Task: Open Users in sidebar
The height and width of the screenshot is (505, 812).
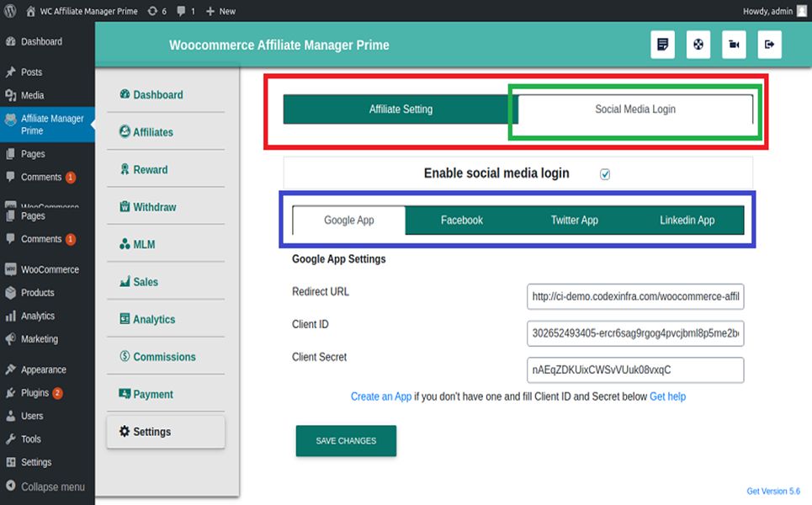Action: coord(25,416)
